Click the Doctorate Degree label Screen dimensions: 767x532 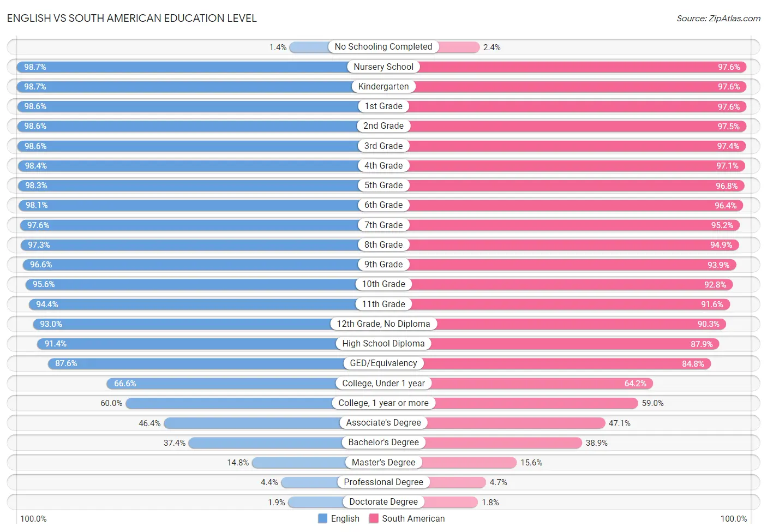tap(383, 501)
